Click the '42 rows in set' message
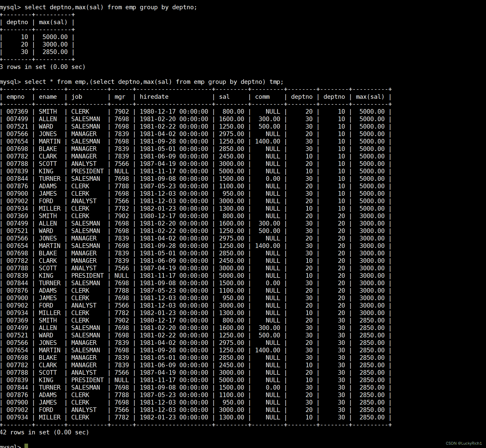 pyautogui.click(x=44, y=432)
